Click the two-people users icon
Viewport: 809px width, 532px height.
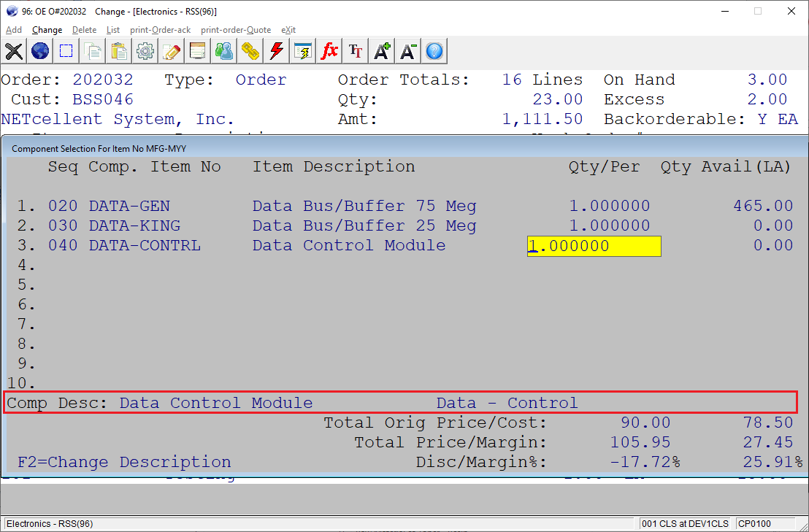pyautogui.click(x=224, y=51)
